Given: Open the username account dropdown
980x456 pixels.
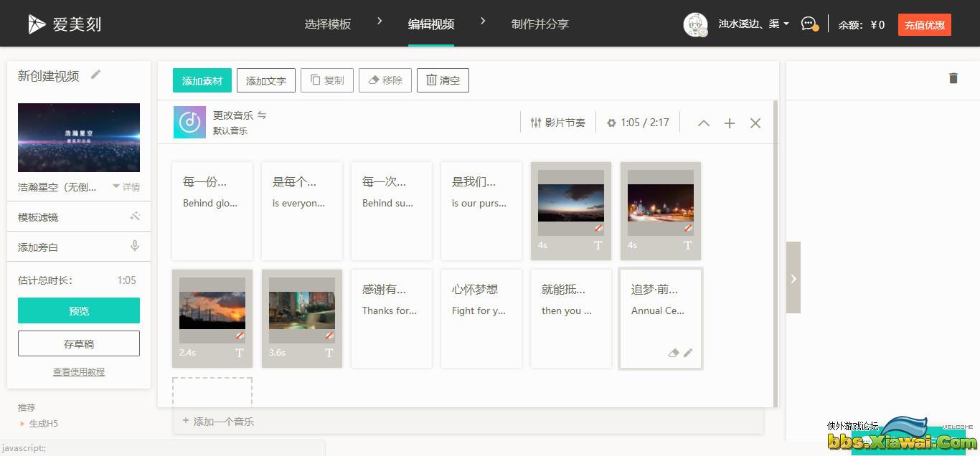Looking at the screenshot, I should click(x=753, y=24).
